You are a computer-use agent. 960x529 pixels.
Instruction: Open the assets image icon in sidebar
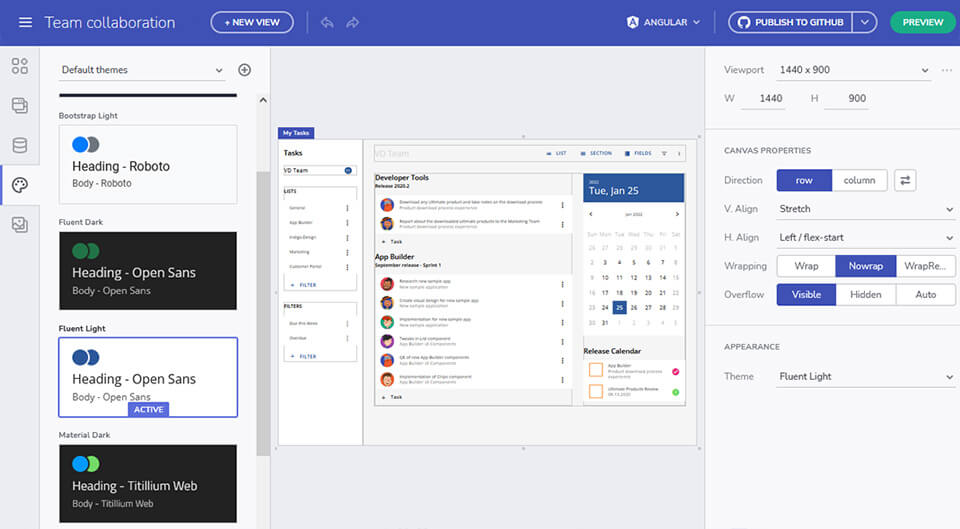(x=20, y=225)
